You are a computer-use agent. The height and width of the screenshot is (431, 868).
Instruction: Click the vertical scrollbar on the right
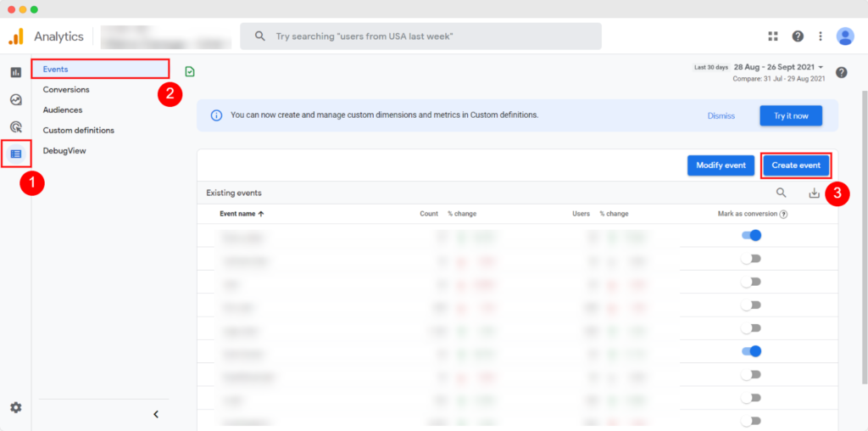point(864,238)
